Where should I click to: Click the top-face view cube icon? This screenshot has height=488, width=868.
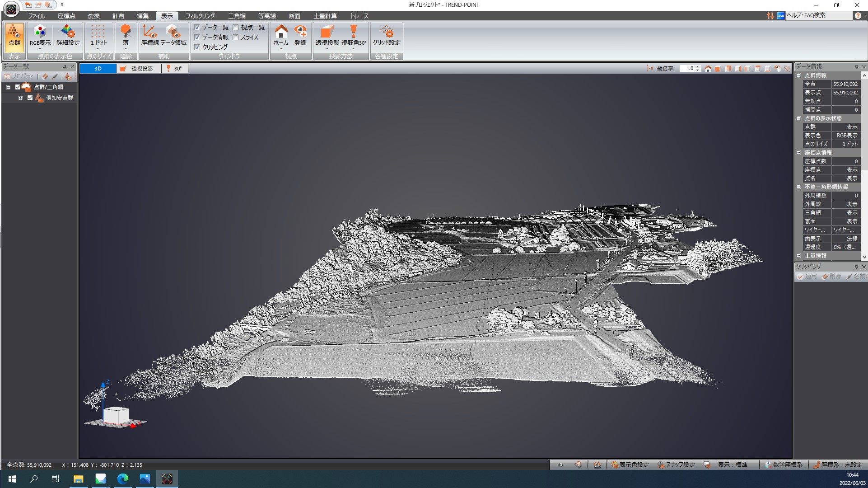757,69
